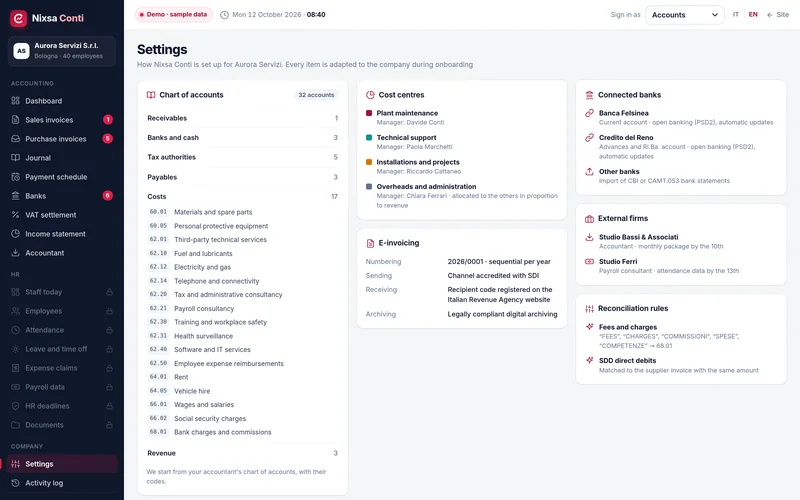Viewport: 800px width, 500px height.
Task: Click the Payment schedule calendar icon
Action: tap(15, 177)
